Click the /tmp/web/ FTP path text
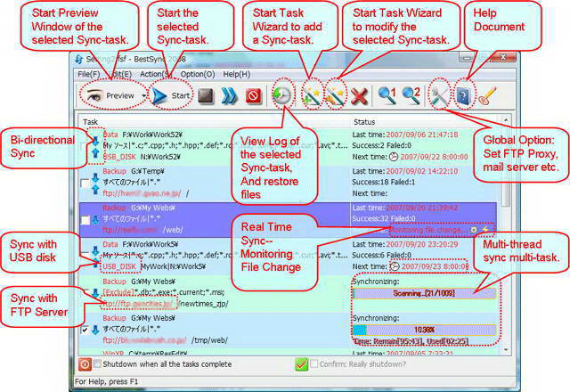 tap(210, 340)
